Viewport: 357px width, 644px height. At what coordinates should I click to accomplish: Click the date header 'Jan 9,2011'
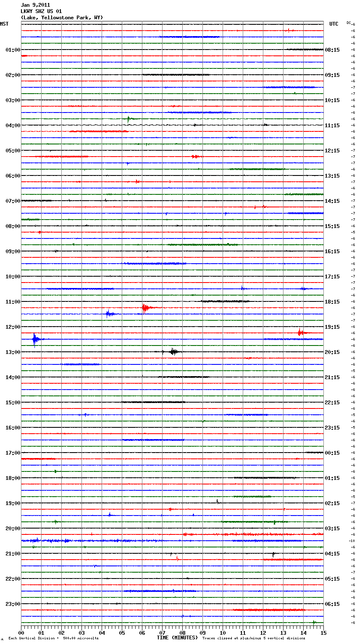tap(35, 5)
